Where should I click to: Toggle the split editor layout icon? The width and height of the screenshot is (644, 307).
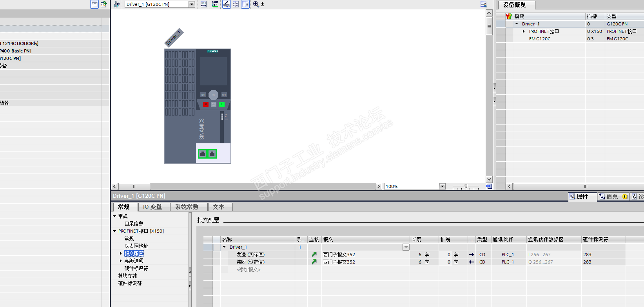coord(245,4)
